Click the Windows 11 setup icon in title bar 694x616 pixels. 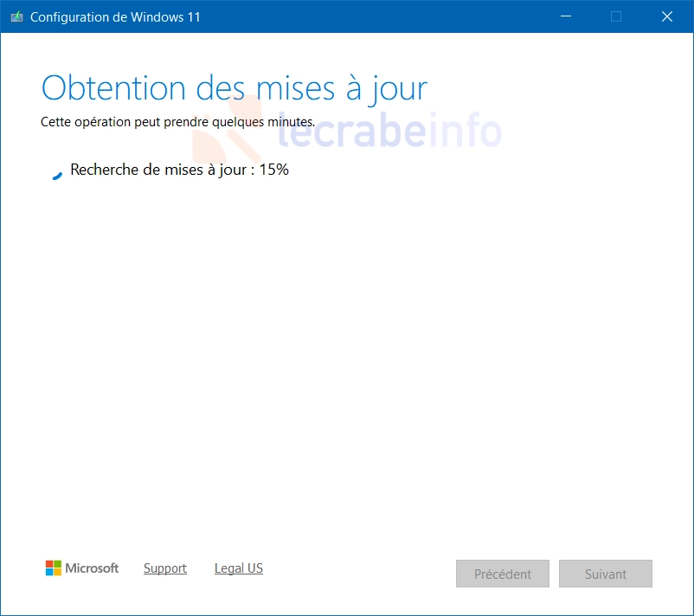pyautogui.click(x=16, y=16)
